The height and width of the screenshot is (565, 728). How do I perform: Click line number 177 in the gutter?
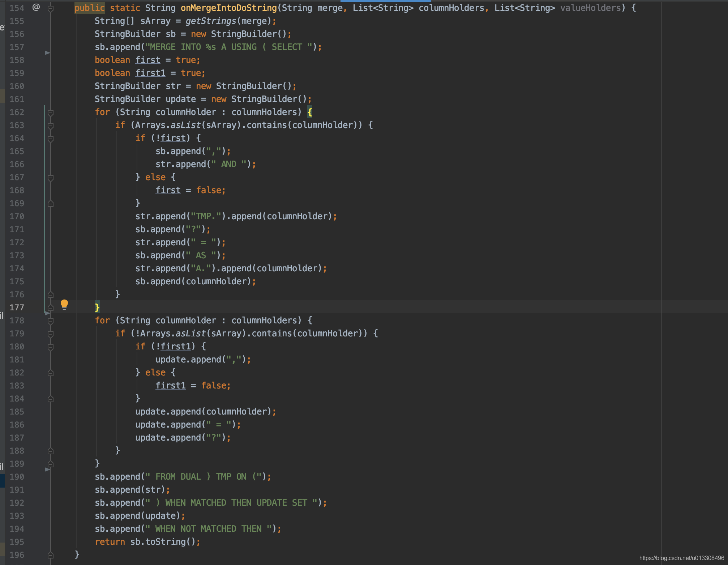click(x=17, y=307)
